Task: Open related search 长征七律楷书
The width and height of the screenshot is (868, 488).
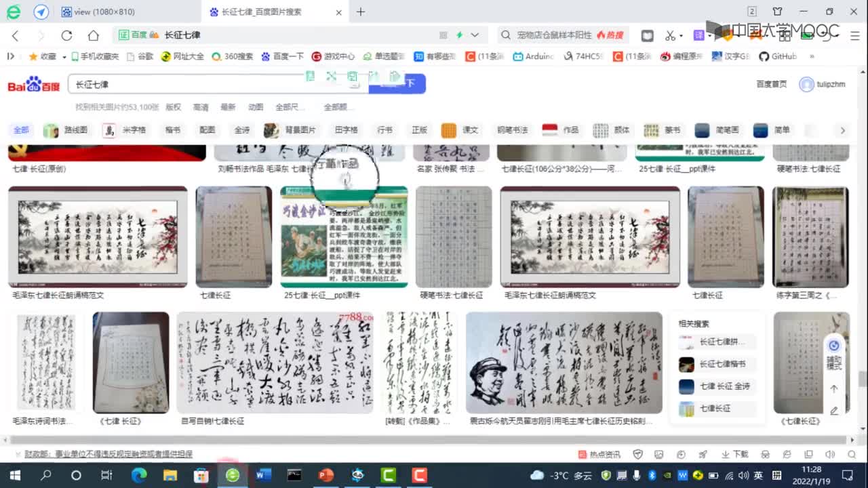Action: tap(717, 364)
